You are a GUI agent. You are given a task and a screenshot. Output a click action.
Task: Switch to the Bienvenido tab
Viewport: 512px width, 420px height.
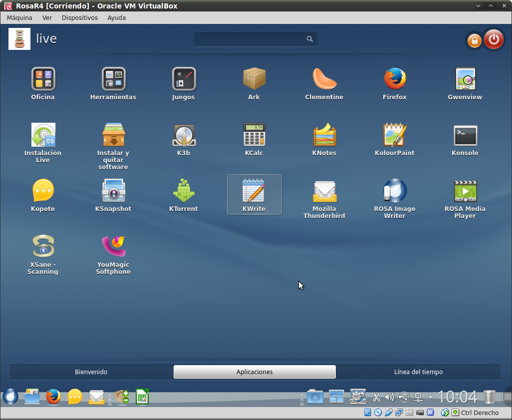coord(91,372)
